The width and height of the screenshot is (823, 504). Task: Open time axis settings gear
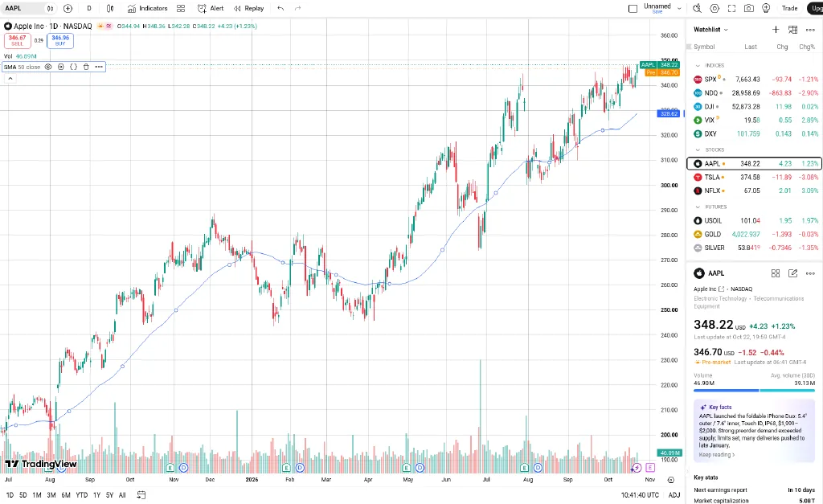click(671, 480)
